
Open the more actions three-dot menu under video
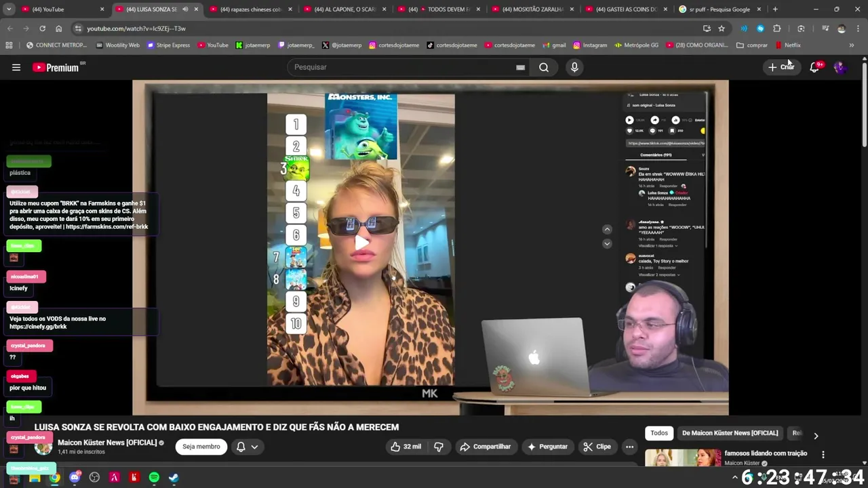[x=629, y=447]
